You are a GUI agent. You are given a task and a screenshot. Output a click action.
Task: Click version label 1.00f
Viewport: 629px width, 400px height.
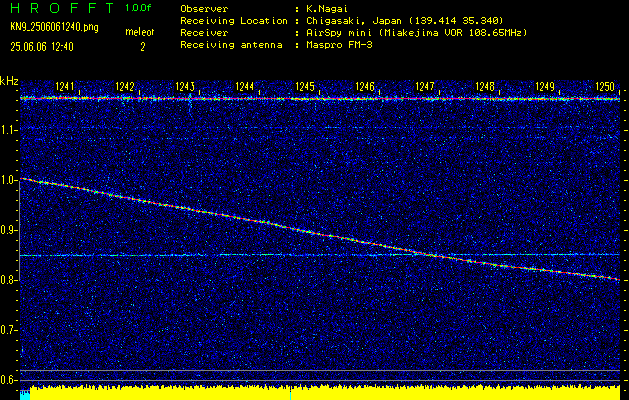click(x=138, y=8)
